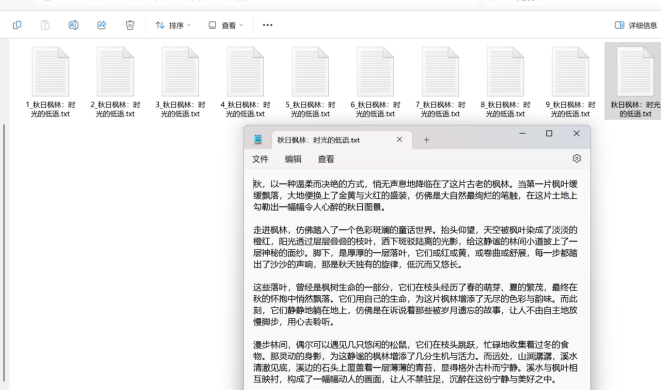The image size is (662, 390).
Task: Open the three-dot more options menu
Action: pos(268,25)
